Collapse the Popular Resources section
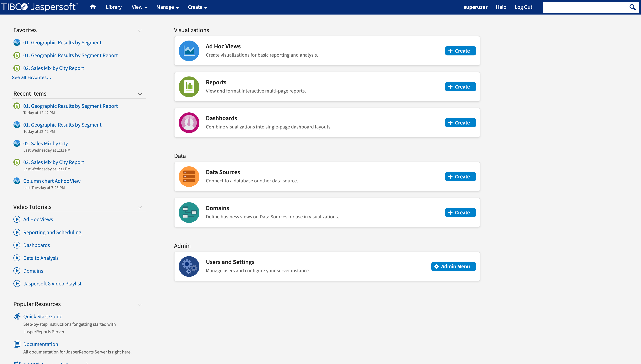Screen dimensions: 641x364 click(140, 305)
